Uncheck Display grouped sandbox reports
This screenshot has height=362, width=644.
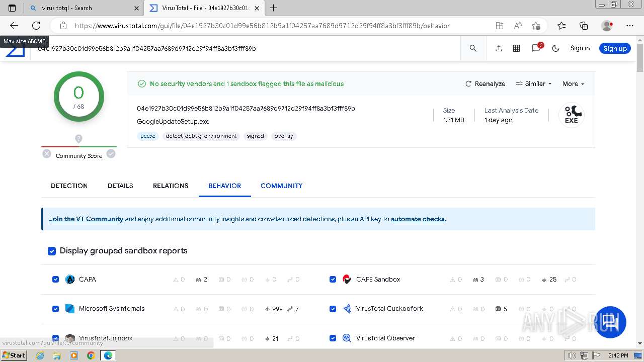52,251
